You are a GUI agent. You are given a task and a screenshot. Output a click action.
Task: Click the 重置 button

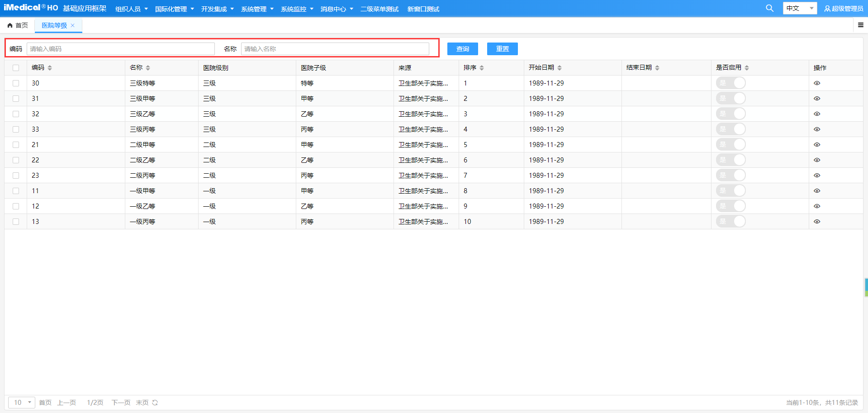click(502, 49)
